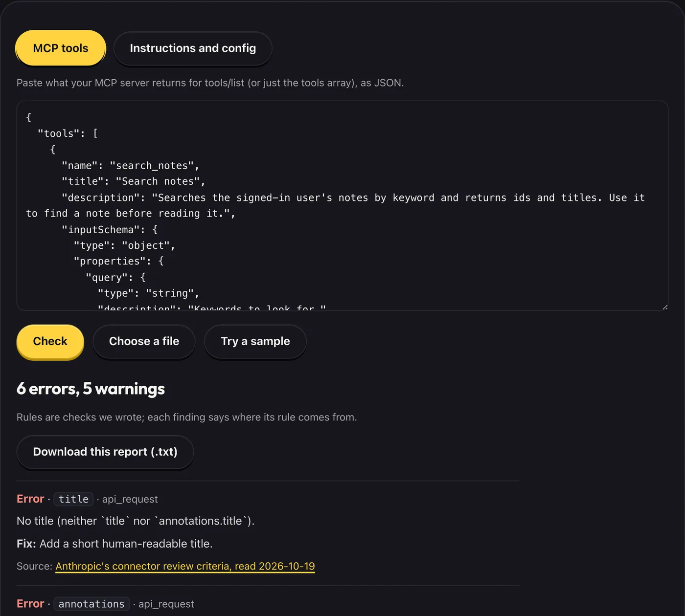Click the "inputSchema" line in the JSON
Screen dimensions: 685x616
(x=110, y=230)
